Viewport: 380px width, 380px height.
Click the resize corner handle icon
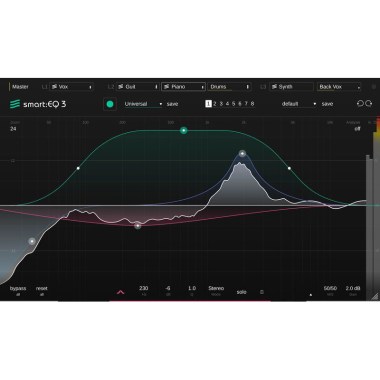(x=375, y=296)
